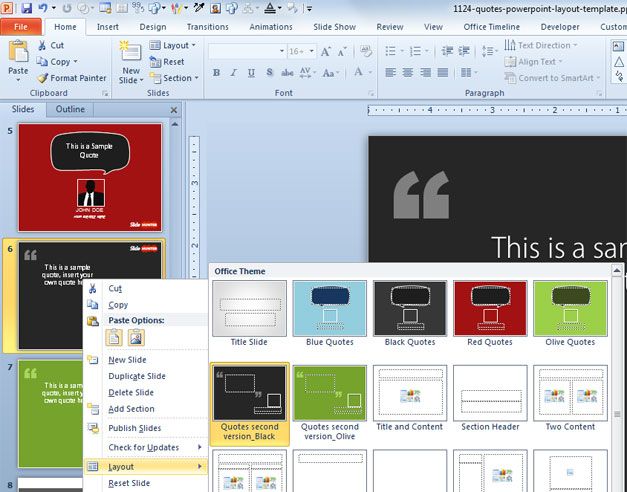Choose the Picture paste option icon
The height and width of the screenshot is (492, 627).
(136, 337)
